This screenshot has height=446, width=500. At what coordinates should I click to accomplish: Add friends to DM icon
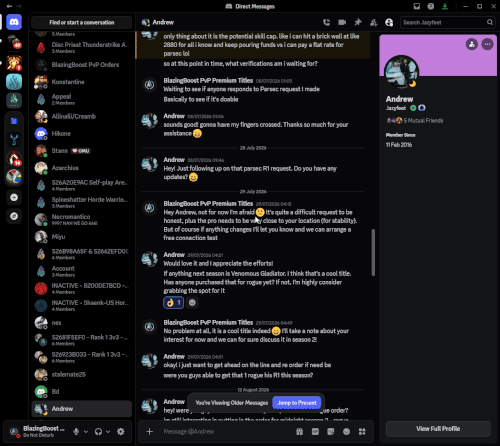pyautogui.click(x=374, y=22)
